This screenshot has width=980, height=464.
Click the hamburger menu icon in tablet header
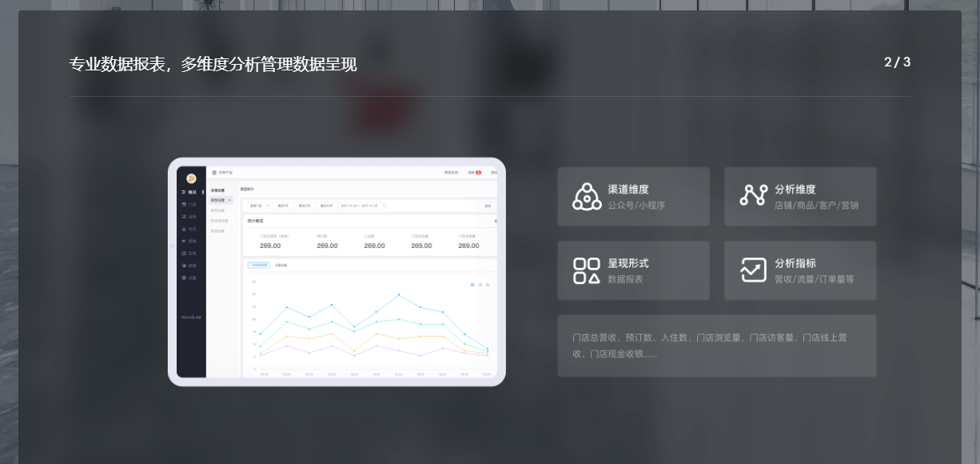point(214,172)
